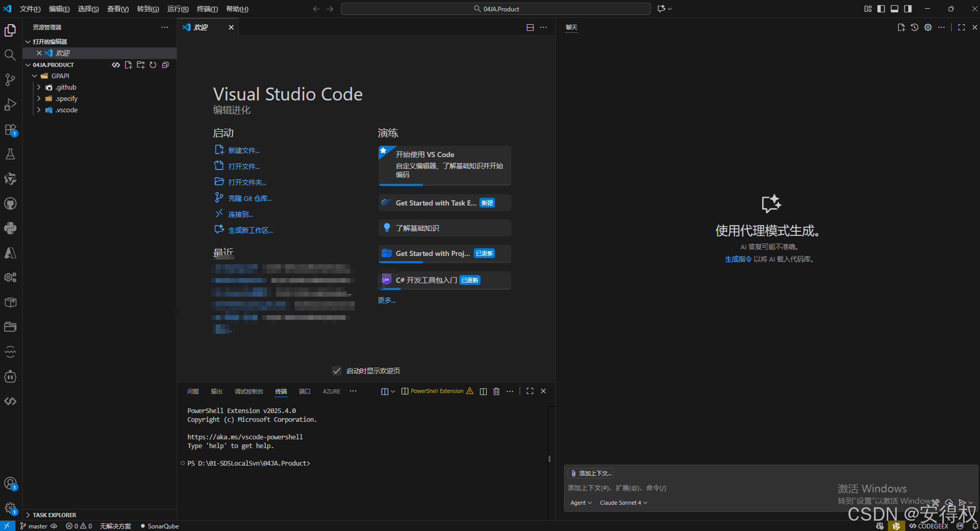Refresh the explorer file tree
The height and width of the screenshot is (531, 980).
coord(153,65)
